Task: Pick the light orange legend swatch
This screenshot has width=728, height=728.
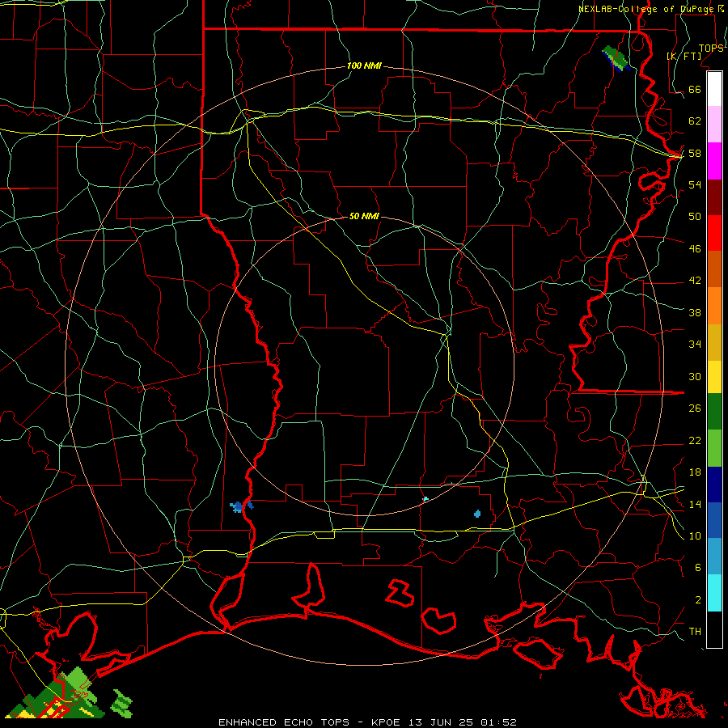Action: 714,306
